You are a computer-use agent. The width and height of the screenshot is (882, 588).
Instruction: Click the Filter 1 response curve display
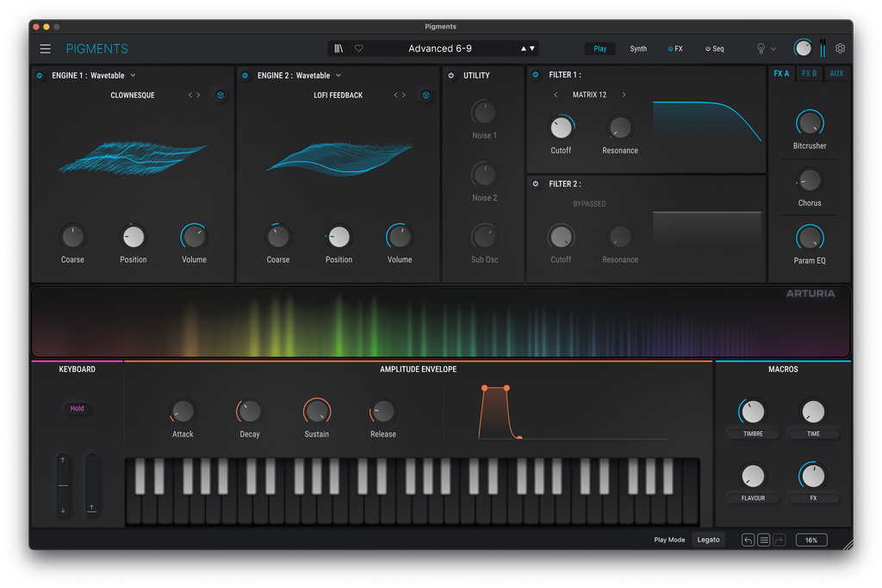point(707,121)
